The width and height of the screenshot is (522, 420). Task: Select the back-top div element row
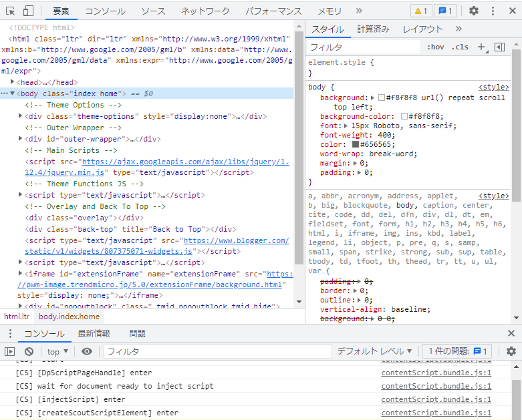pyautogui.click(x=130, y=229)
